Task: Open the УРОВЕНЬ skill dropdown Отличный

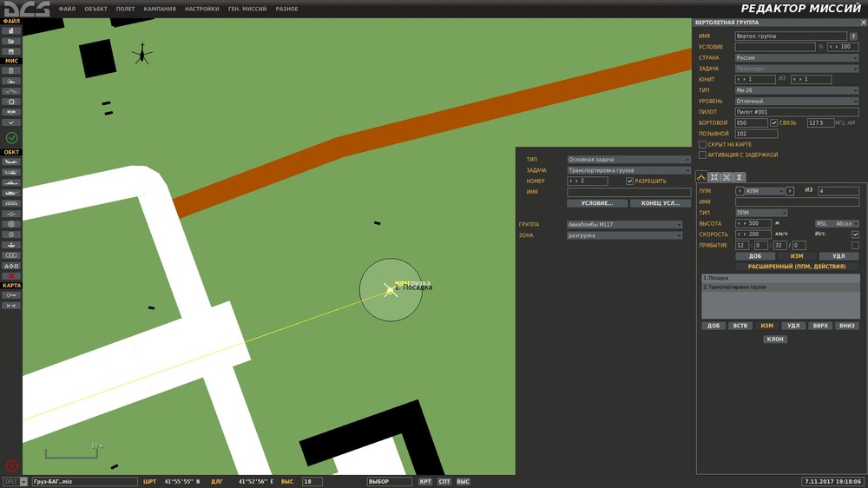Action: tap(797, 102)
